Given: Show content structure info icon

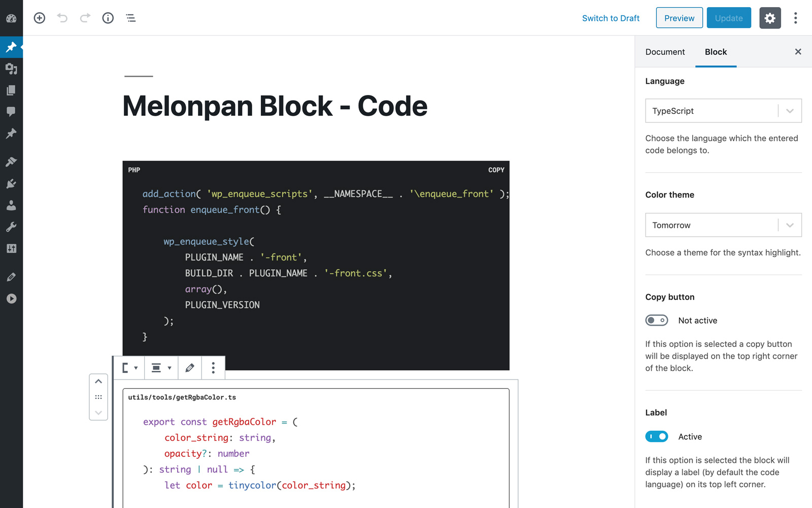Looking at the screenshot, I should tap(108, 18).
